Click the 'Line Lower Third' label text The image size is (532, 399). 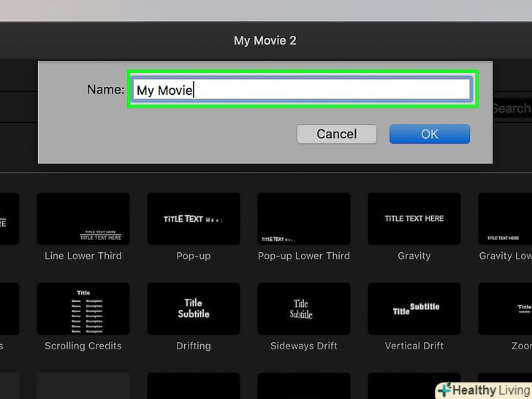(x=83, y=256)
